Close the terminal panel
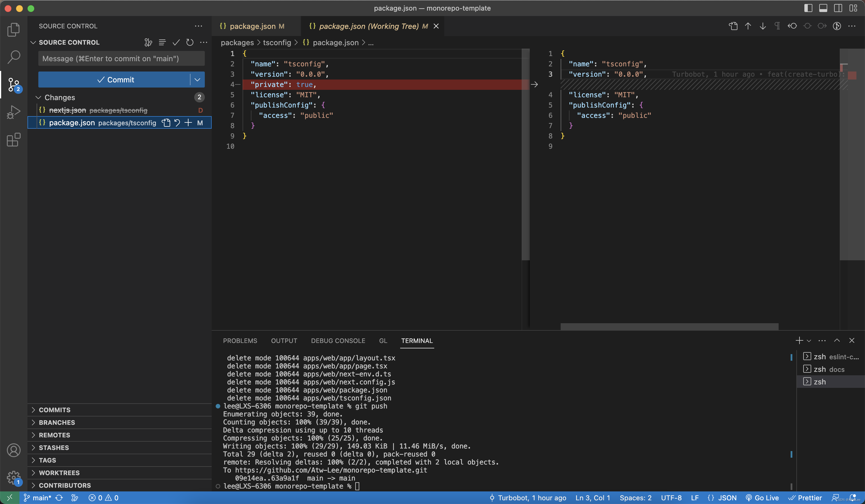 click(852, 340)
